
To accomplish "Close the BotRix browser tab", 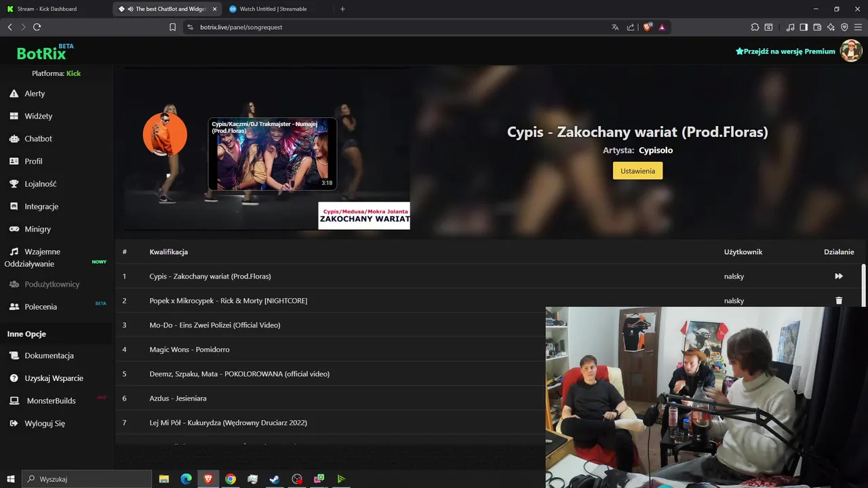I will tap(215, 9).
